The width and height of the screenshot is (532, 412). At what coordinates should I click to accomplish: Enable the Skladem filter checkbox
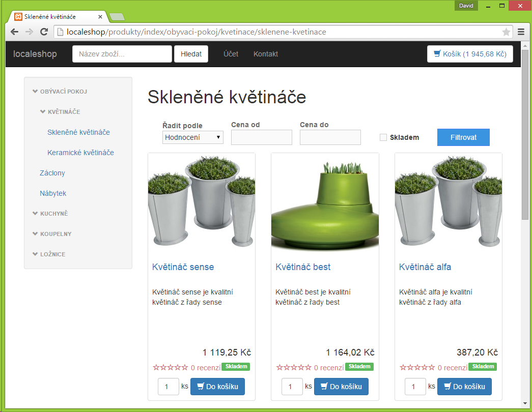383,137
